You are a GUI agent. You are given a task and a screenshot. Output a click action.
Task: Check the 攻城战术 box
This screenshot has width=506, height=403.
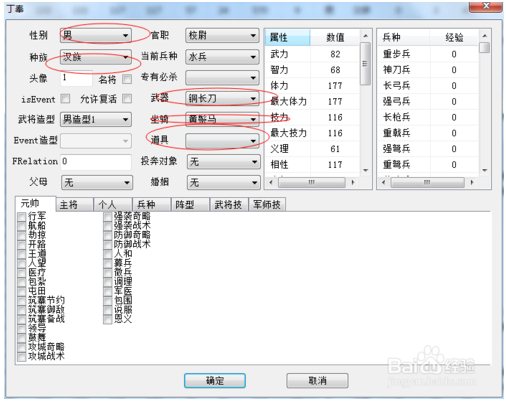coord(22,357)
